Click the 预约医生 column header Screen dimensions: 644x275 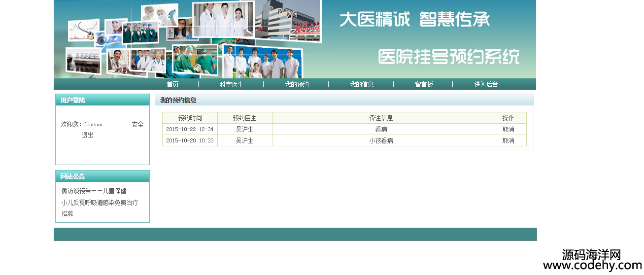click(x=245, y=118)
